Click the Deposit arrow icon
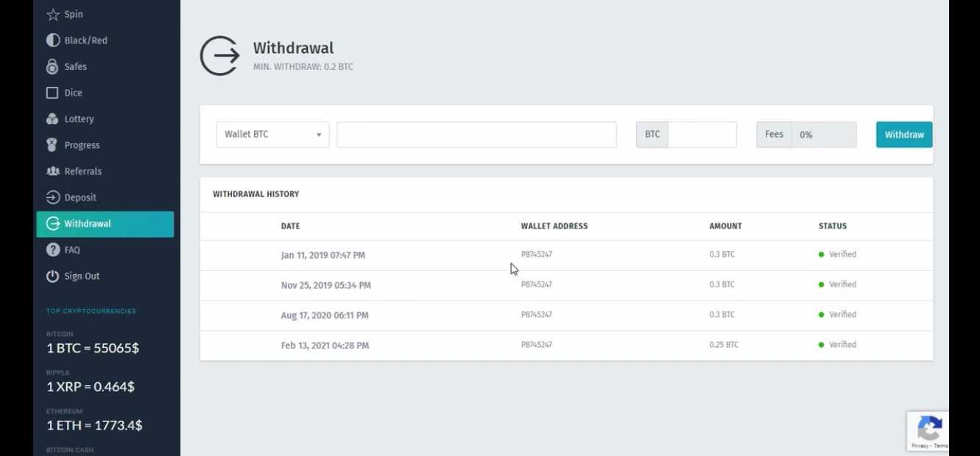The image size is (980, 456). coord(52,197)
